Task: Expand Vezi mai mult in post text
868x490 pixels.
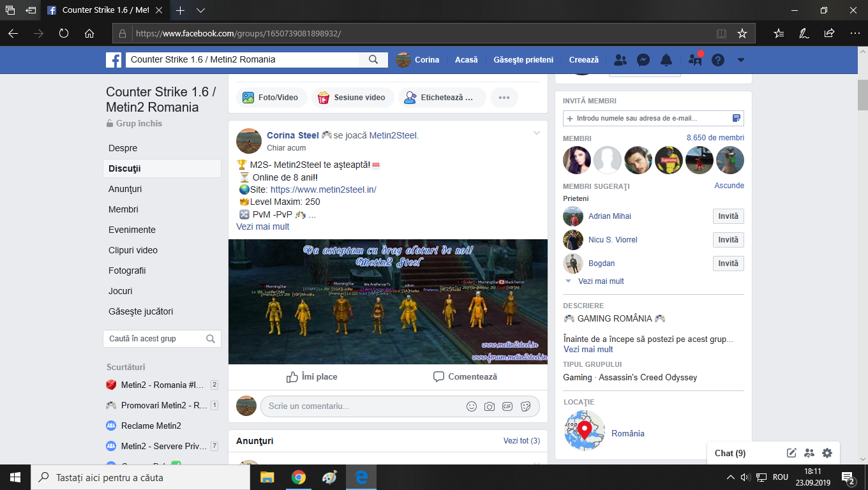Action: pyautogui.click(x=263, y=226)
